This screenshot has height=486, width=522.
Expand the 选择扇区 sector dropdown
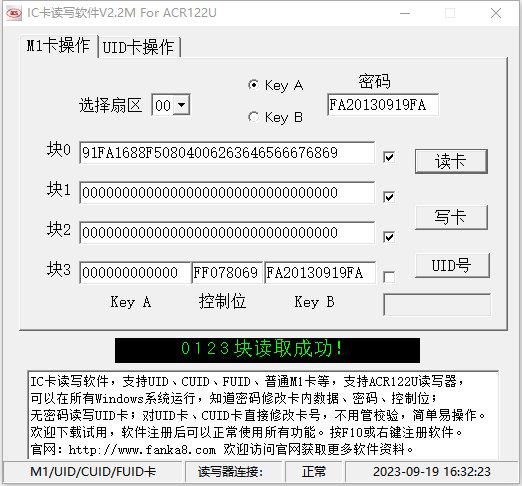tap(182, 105)
